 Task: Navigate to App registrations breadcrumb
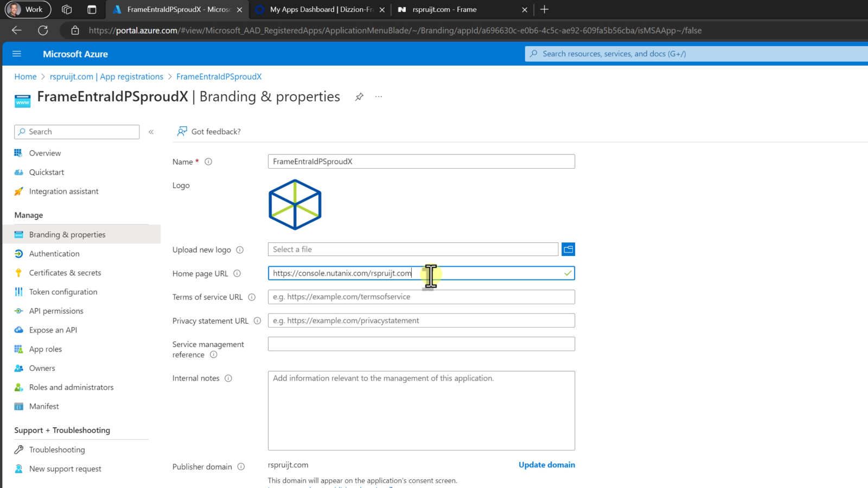click(106, 76)
